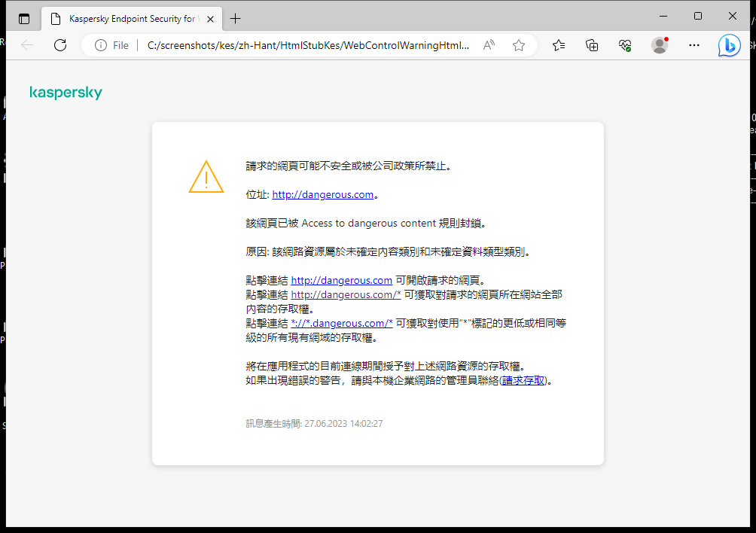
Task: Open the Favorites list icon
Action: (x=558, y=45)
